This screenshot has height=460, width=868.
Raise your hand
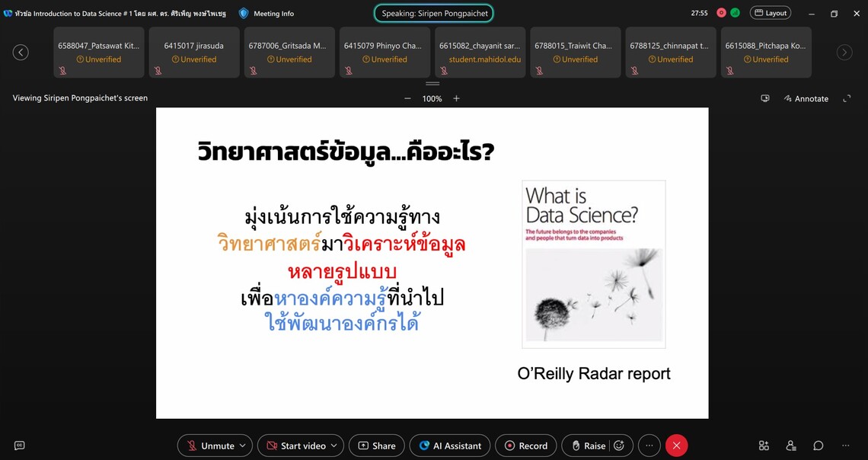point(589,446)
